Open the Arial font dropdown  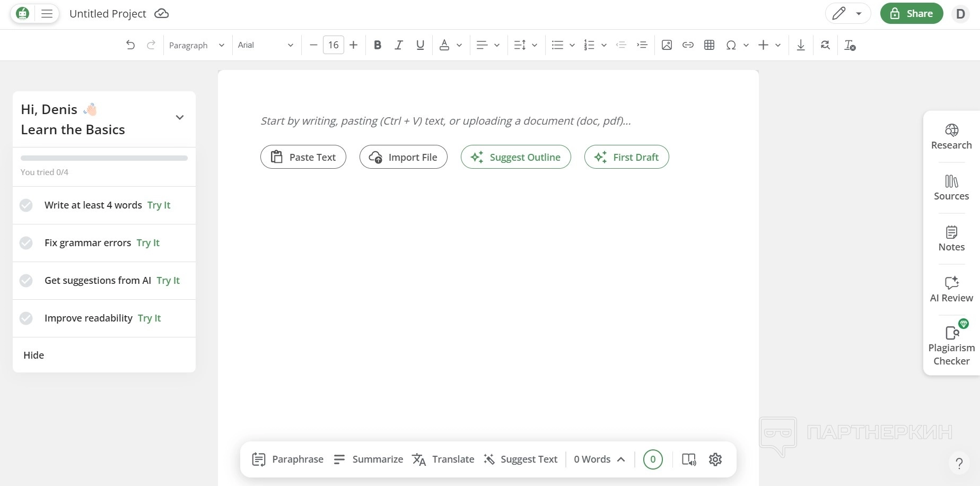265,45
